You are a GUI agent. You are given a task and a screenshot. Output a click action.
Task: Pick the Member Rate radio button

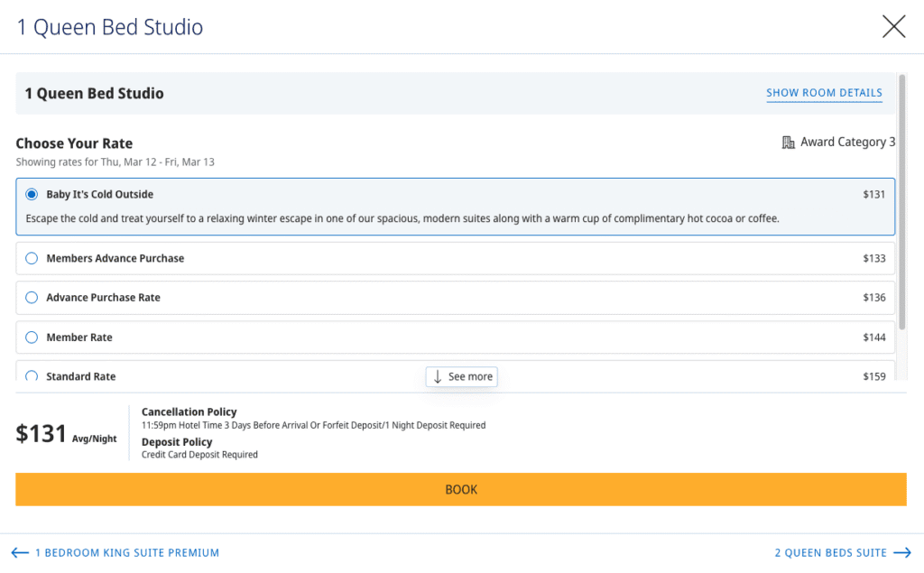pyautogui.click(x=32, y=337)
